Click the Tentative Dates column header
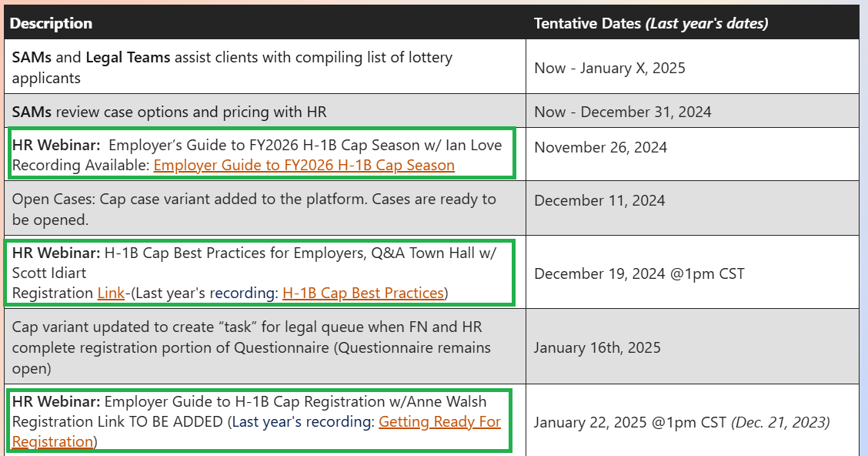Image resolution: width=868 pixels, height=456 pixels. 651,23
